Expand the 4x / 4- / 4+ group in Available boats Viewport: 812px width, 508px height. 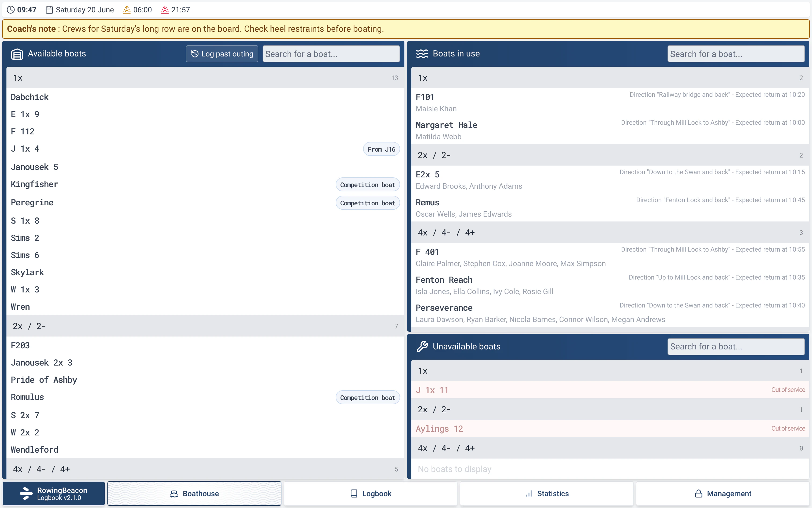click(x=205, y=469)
